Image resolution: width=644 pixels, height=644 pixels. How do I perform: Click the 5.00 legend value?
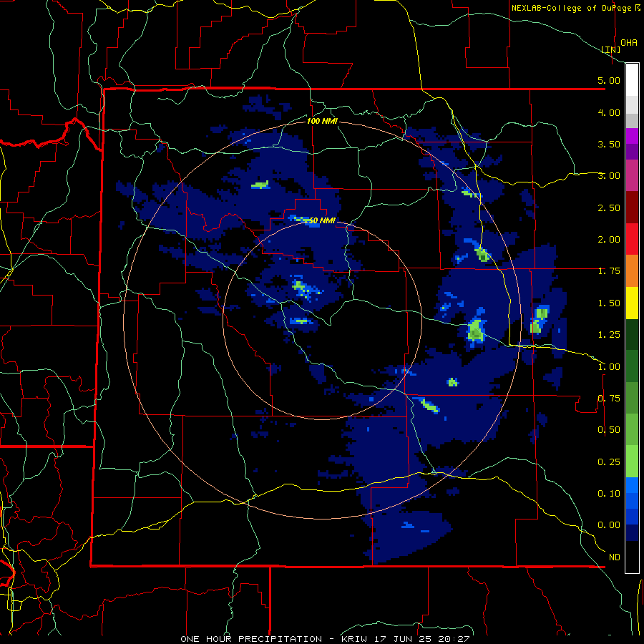pos(609,80)
